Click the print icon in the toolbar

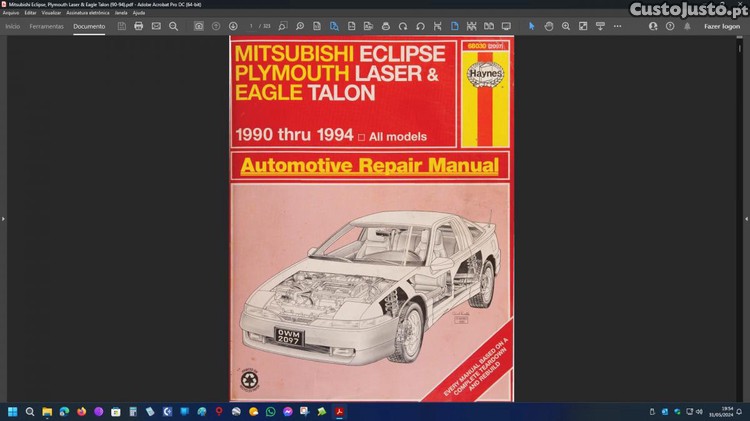click(x=139, y=26)
